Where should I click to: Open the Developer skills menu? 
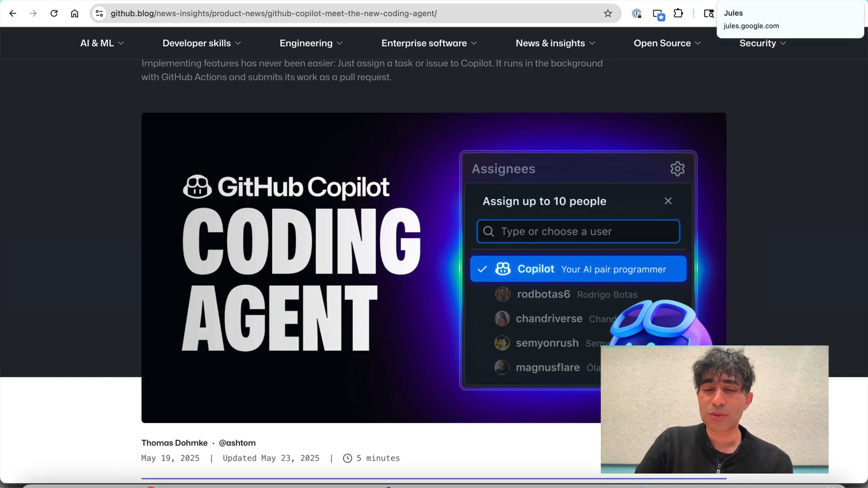202,43
